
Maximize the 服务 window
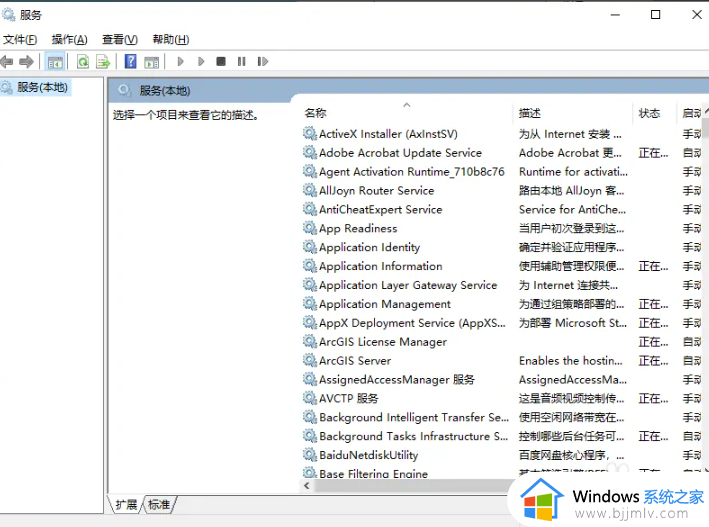pyautogui.click(x=655, y=15)
